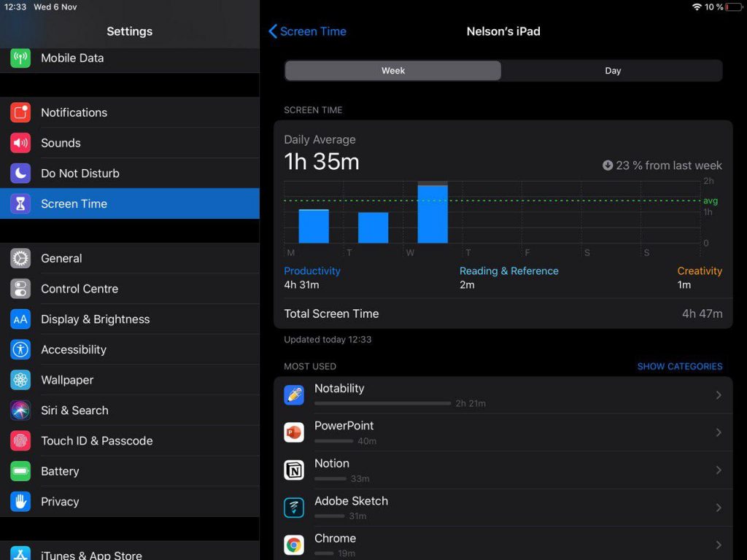Screen dimensions: 747x560
Task: Tap the iTunes & App Store icon
Action: (x=20, y=553)
